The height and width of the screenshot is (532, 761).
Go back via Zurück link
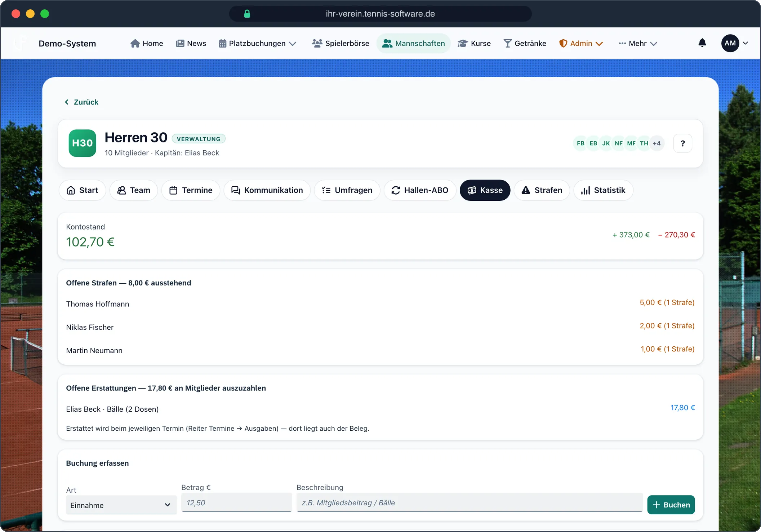coord(81,102)
